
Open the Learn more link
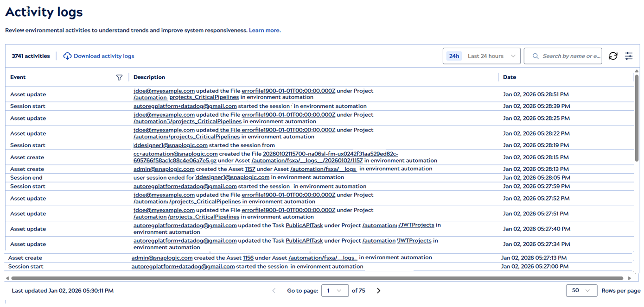click(264, 30)
